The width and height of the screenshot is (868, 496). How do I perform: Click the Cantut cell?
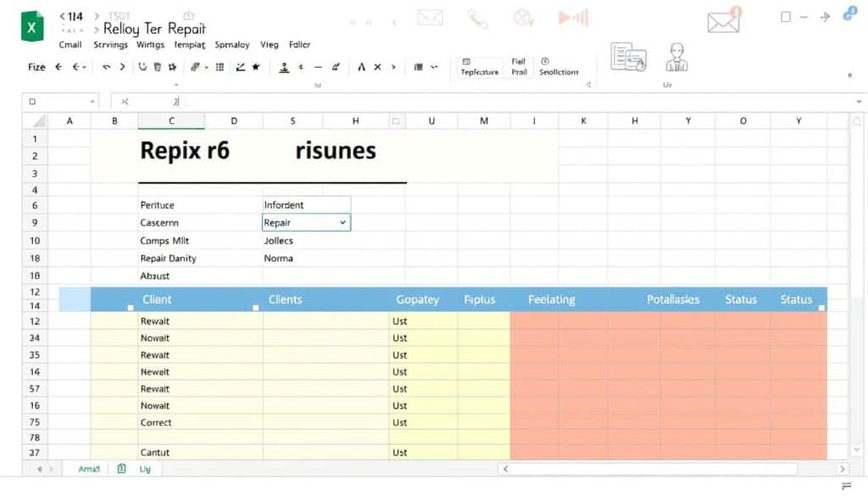(x=200, y=452)
